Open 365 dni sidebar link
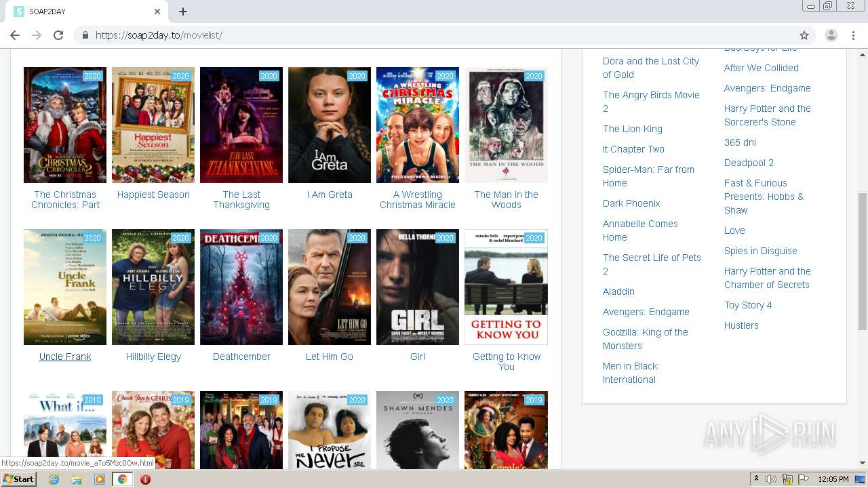This screenshot has height=488, width=868. [x=740, y=142]
